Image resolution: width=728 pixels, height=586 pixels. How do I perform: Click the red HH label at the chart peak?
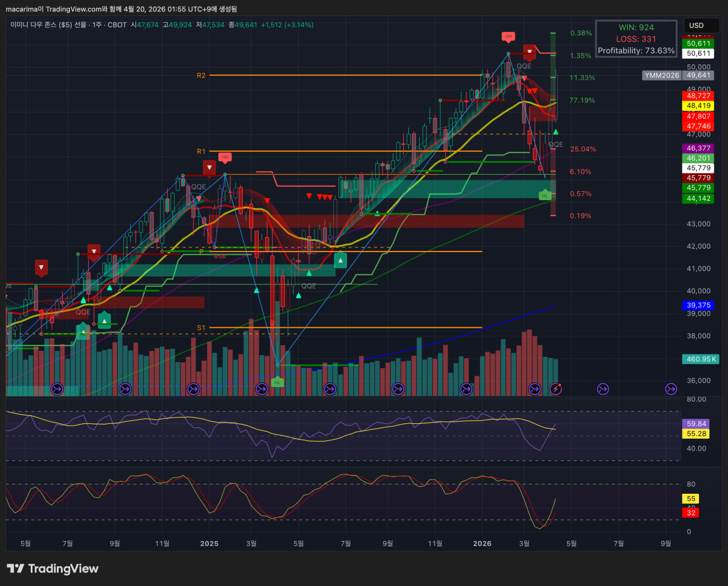pyautogui.click(x=508, y=36)
